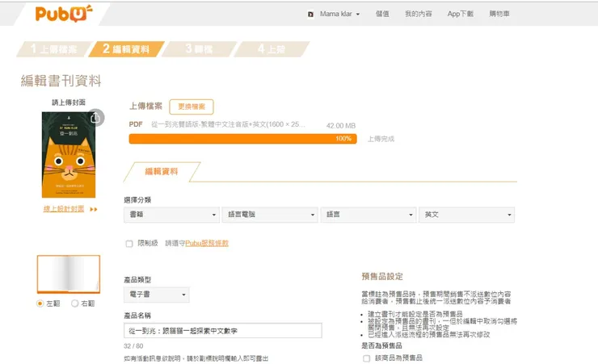Click the user avatar icon beside Mama klar
The height and width of the screenshot is (364, 598).
310,14
